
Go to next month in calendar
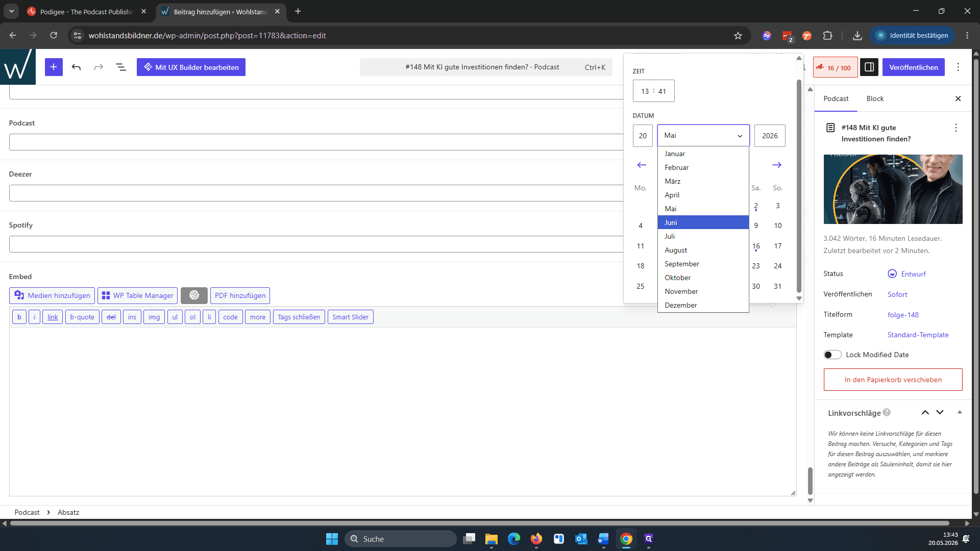pyautogui.click(x=777, y=165)
